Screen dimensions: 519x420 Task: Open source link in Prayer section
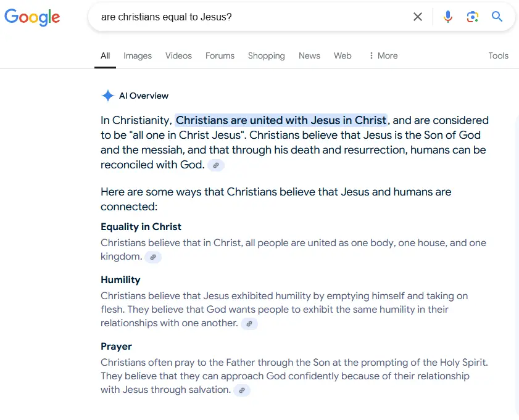[x=242, y=390]
